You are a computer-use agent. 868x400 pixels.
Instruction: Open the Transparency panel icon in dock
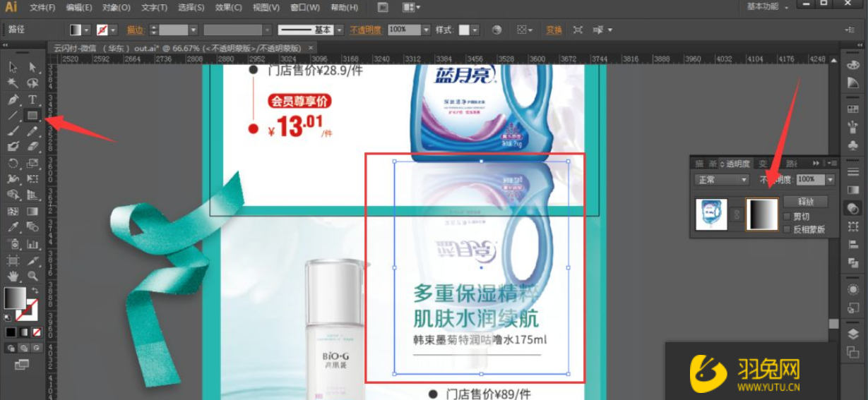tap(852, 209)
